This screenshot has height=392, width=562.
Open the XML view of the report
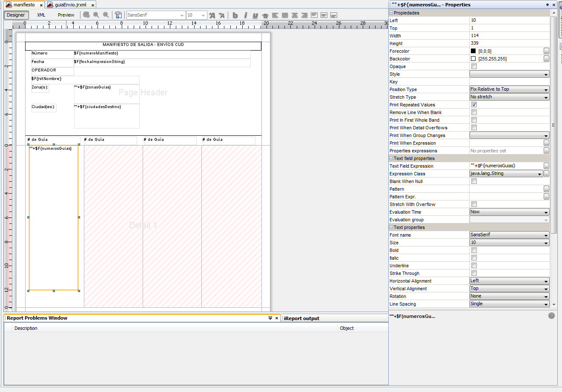[x=41, y=14]
